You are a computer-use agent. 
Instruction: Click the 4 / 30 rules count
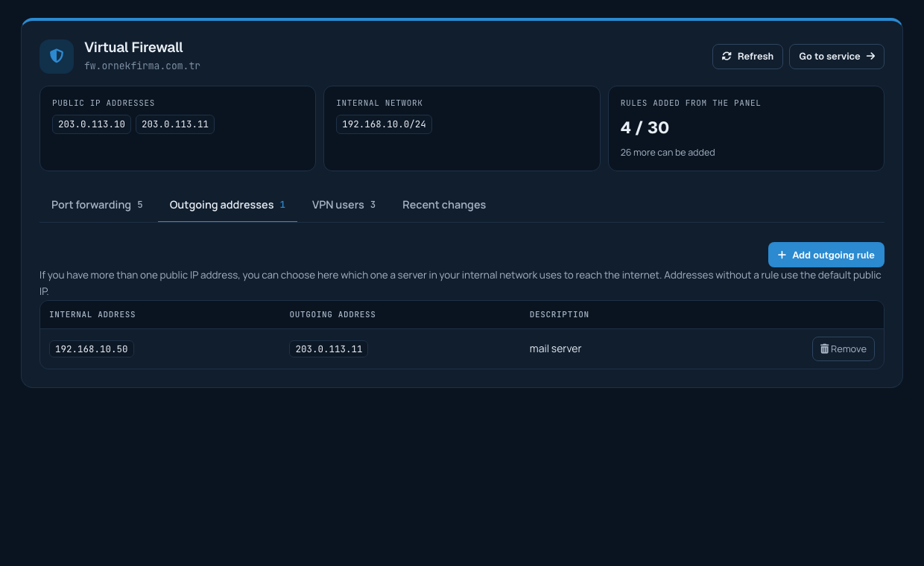[x=645, y=127]
